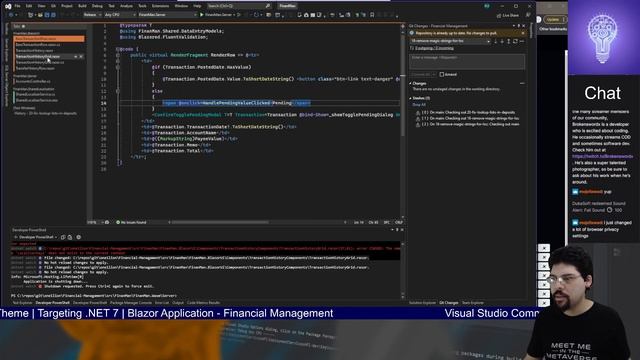Click the feedback icon beside Live Share
The image size is (640, 360).
point(528,16)
